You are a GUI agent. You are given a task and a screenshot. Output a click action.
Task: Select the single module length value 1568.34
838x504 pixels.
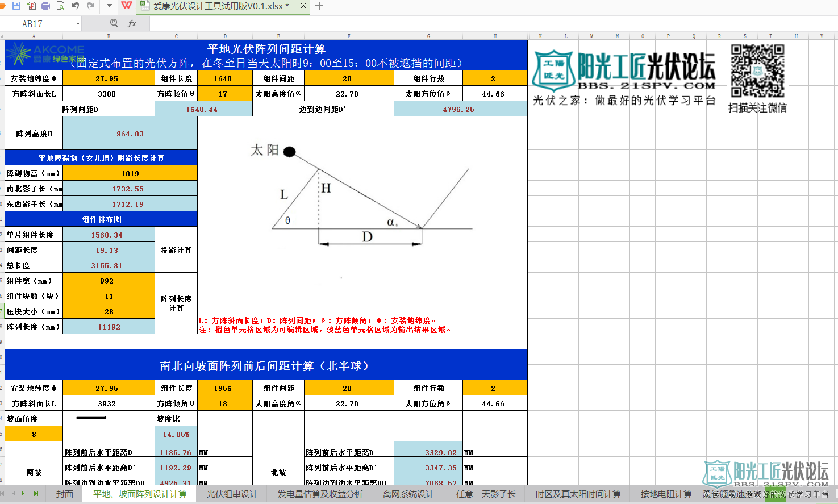tap(109, 235)
